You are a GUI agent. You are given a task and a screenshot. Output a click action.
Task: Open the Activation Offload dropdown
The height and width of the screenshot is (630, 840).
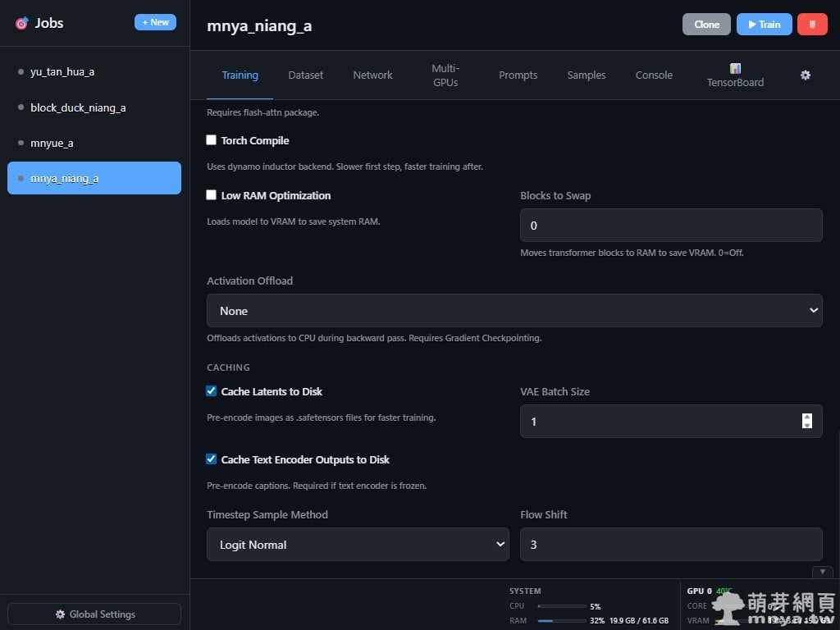coord(514,311)
